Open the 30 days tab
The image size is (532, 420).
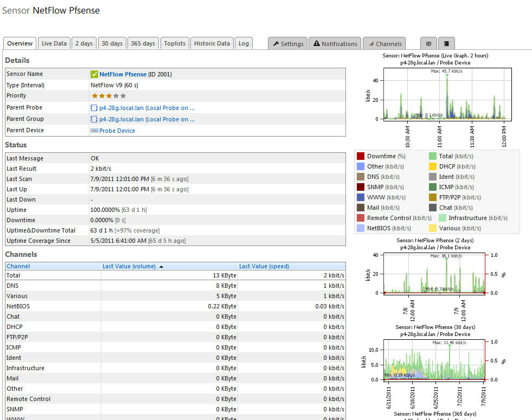(x=112, y=43)
